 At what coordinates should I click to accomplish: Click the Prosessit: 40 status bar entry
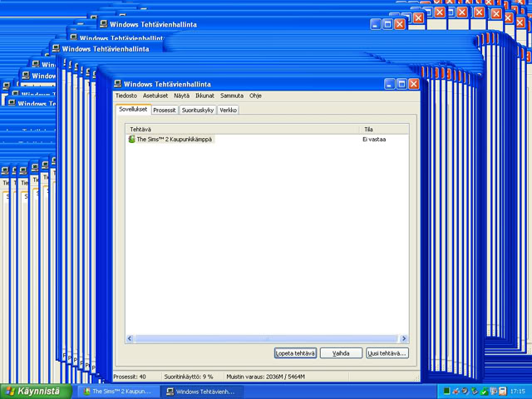[130, 377]
